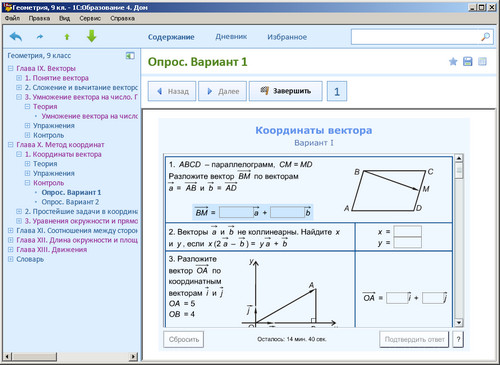
Task: Click the question mark help button
Action: point(458,339)
